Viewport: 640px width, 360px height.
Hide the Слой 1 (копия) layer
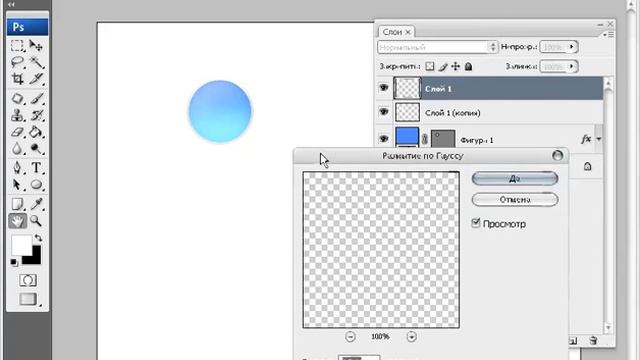click(384, 112)
